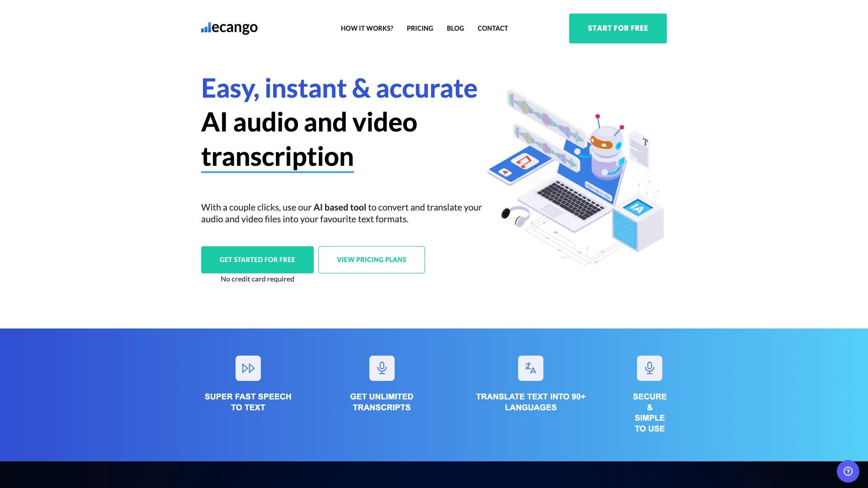Click the BLOG navigation link
Viewport: 868px width, 488px height.
[455, 28]
